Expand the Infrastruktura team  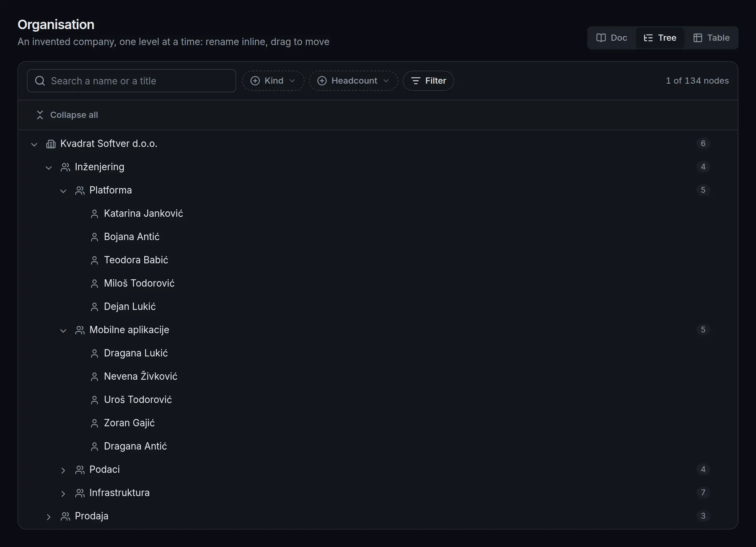pyautogui.click(x=63, y=494)
